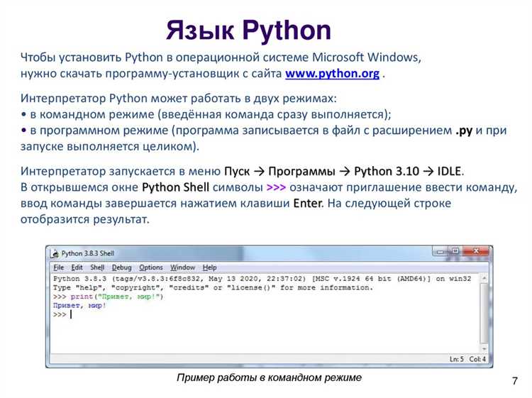Image resolution: width=532 pixels, height=398 pixels.
Task: Click the "Python 3.10" text in the menu path
Action: (x=387, y=171)
